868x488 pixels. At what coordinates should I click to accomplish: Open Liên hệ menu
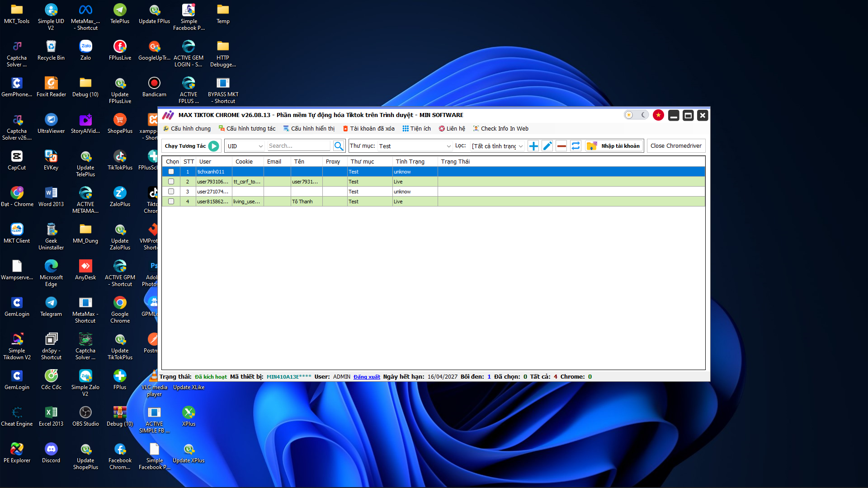point(452,129)
